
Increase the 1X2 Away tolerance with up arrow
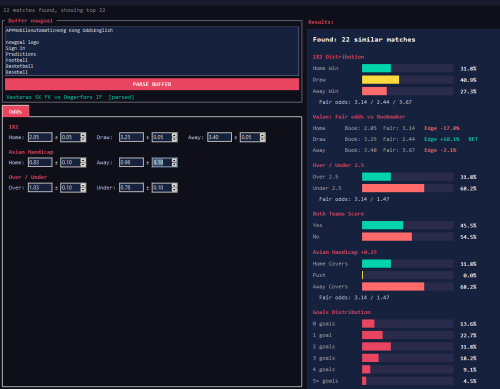tap(263, 135)
